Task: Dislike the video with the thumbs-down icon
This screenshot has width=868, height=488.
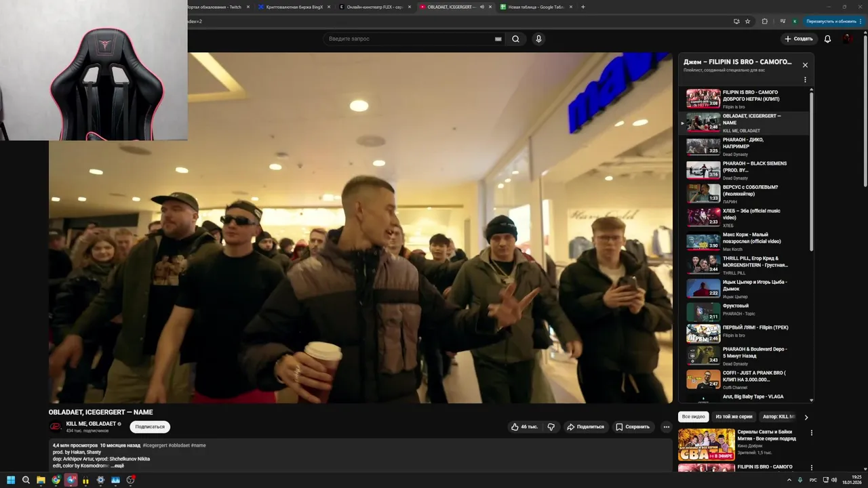Action: click(551, 427)
